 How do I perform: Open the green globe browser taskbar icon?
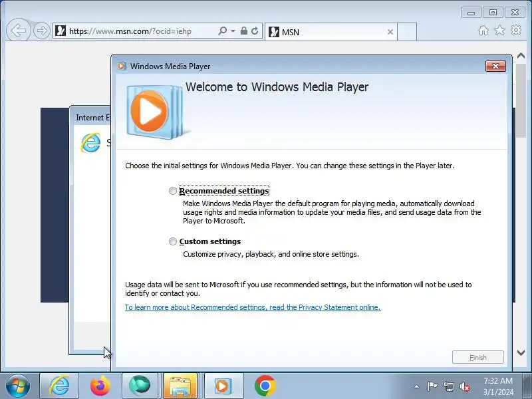coord(140,386)
